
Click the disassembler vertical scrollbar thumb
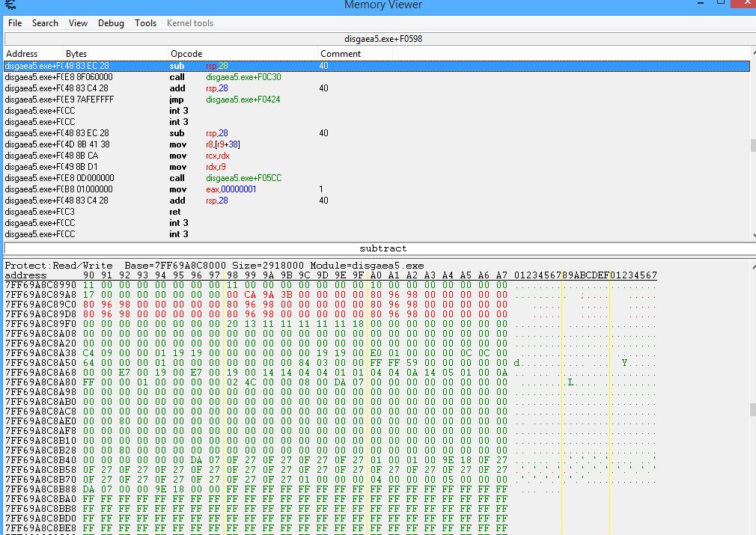[x=753, y=145]
